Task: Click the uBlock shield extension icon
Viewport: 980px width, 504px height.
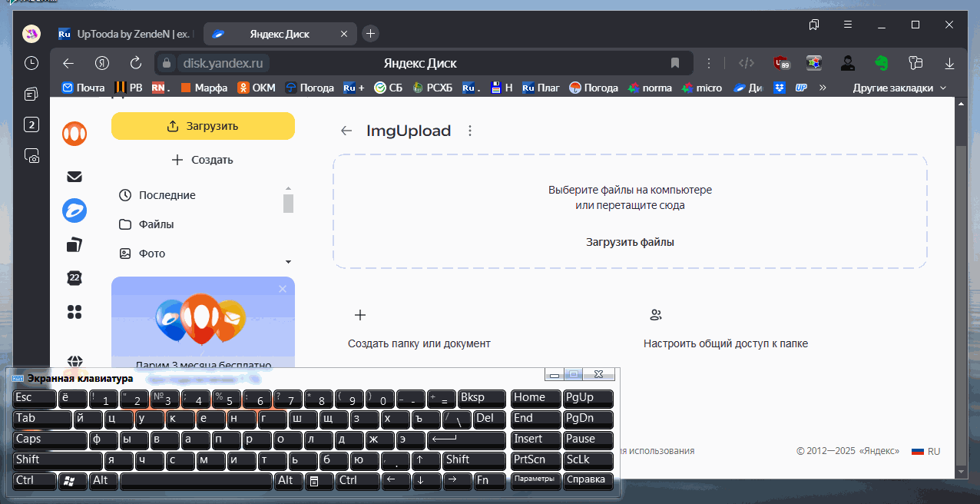Action: point(781,63)
